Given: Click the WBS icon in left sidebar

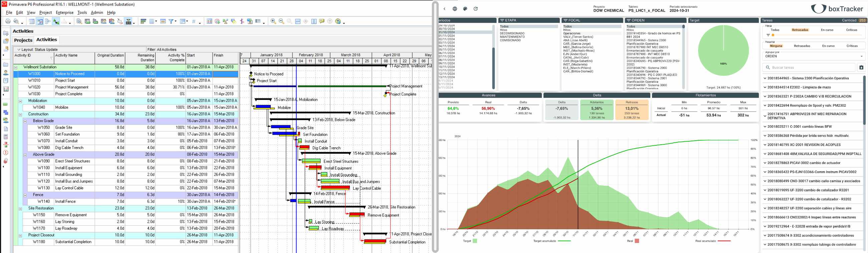Looking at the screenshot, I should (x=6, y=112).
